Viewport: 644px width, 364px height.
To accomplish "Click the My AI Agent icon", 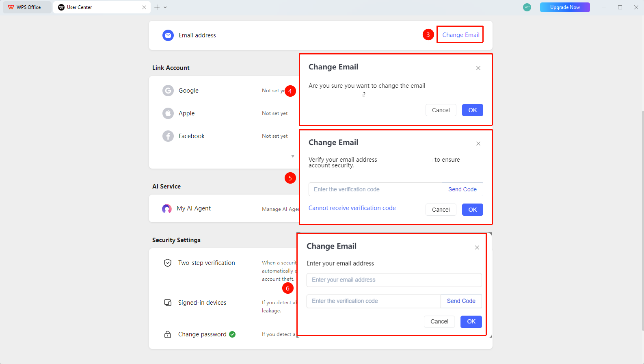I will 167,209.
